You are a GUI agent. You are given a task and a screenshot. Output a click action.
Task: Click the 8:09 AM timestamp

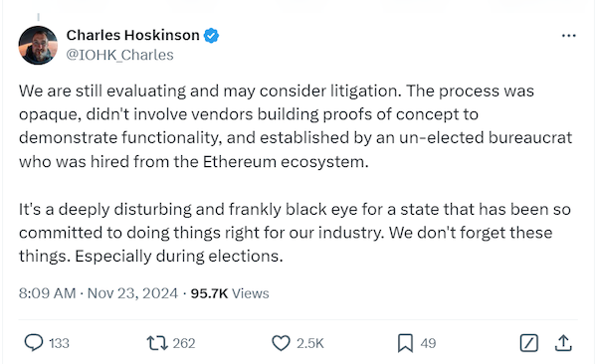pyautogui.click(x=47, y=293)
